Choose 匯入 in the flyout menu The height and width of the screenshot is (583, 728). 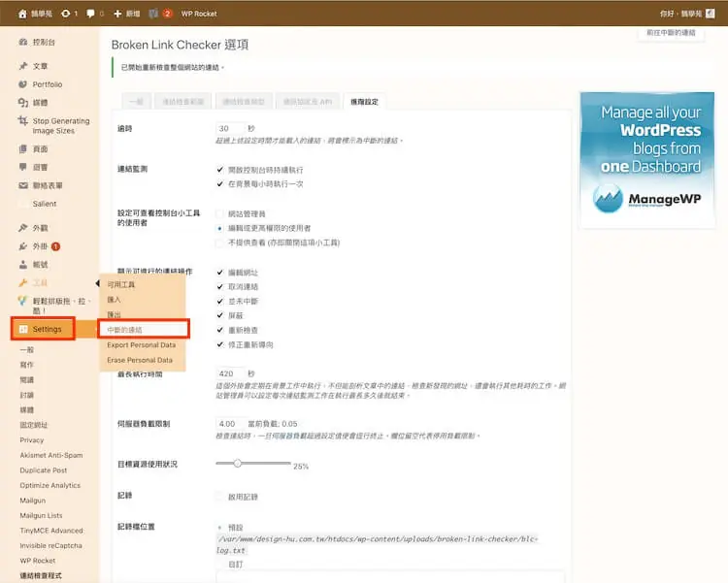(x=114, y=300)
